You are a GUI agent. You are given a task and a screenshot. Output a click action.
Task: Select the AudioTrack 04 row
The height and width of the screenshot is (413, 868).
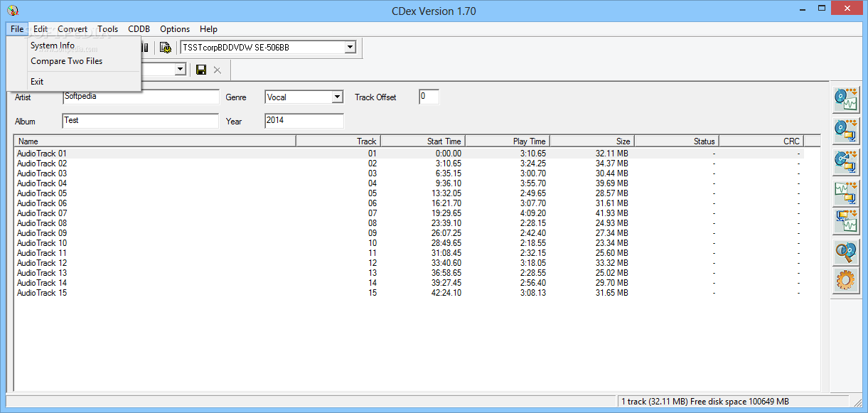417,183
